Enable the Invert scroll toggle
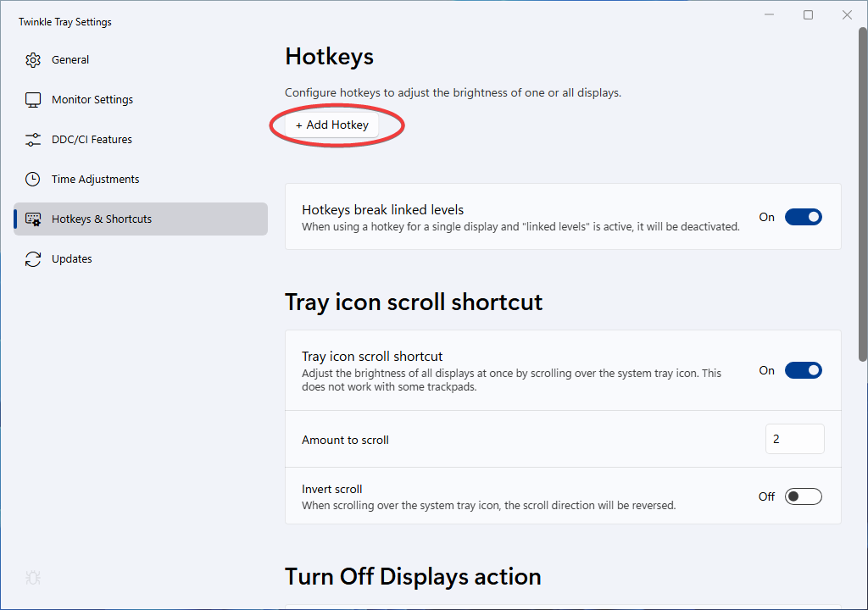The height and width of the screenshot is (610, 868). tap(803, 496)
